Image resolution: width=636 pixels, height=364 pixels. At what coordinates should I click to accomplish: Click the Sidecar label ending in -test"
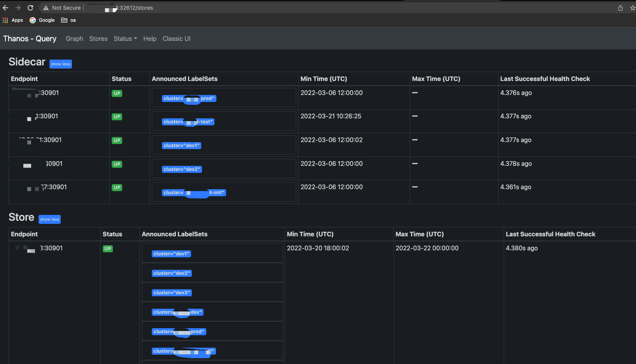coord(188,122)
